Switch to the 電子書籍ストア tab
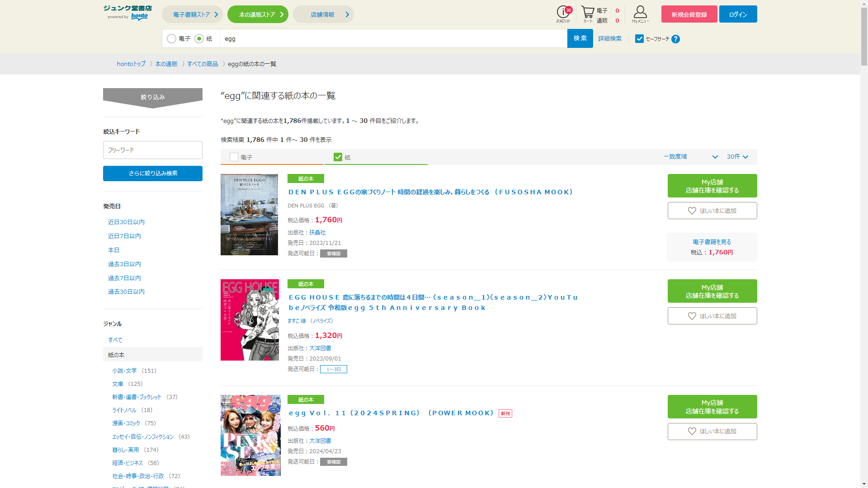 (x=192, y=14)
